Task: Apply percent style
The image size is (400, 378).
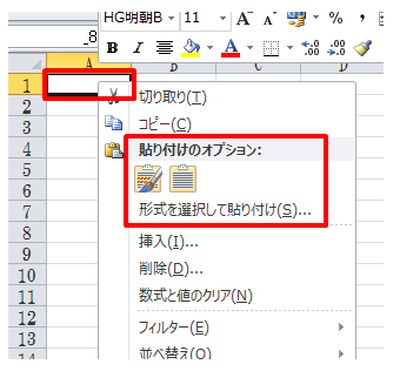Action: [x=336, y=18]
